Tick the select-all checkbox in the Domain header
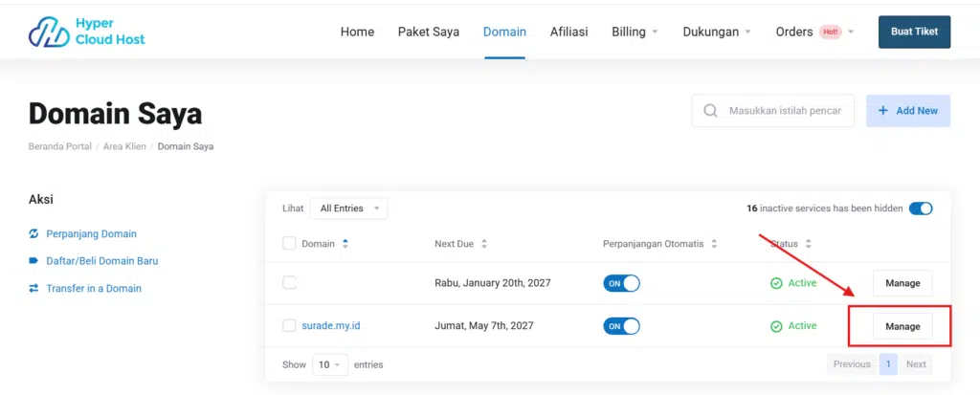Screen dimensions: 980x395 pyautogui.click(x=289, y=243)
